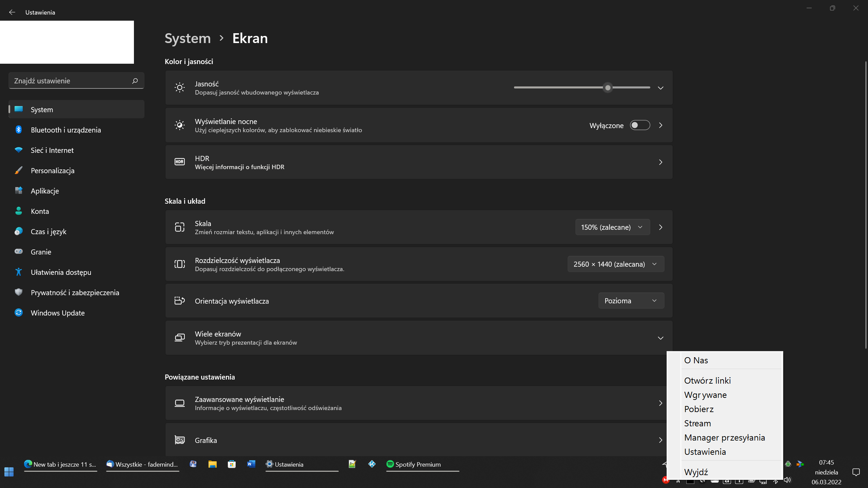Click the Jasność brightness slider
Screen dimensions: 868x488
tap(581, 87)
